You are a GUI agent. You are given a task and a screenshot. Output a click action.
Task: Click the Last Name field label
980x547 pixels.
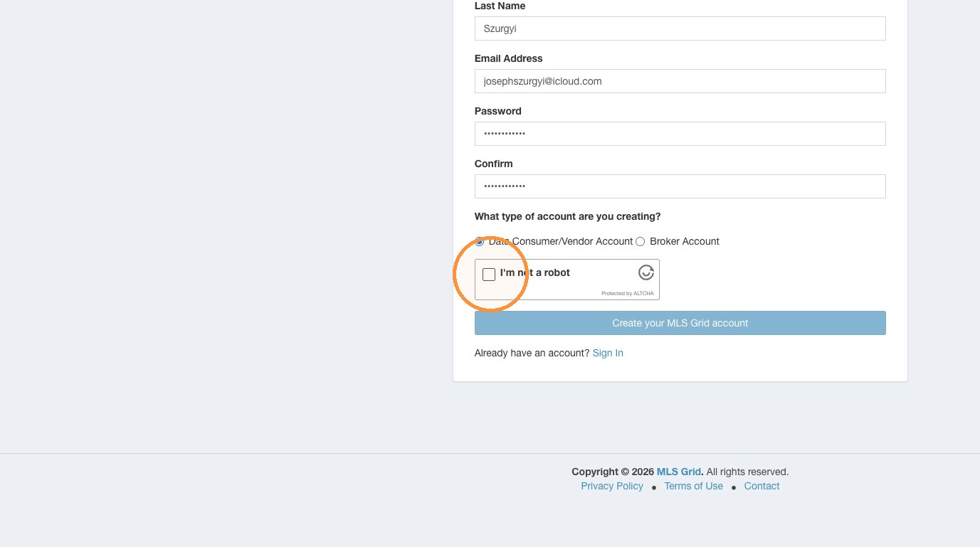[x=500, y=6]
